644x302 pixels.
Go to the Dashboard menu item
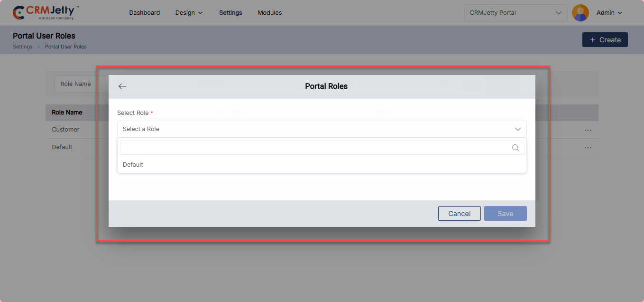pyautogui.click(x=144, y=13)
